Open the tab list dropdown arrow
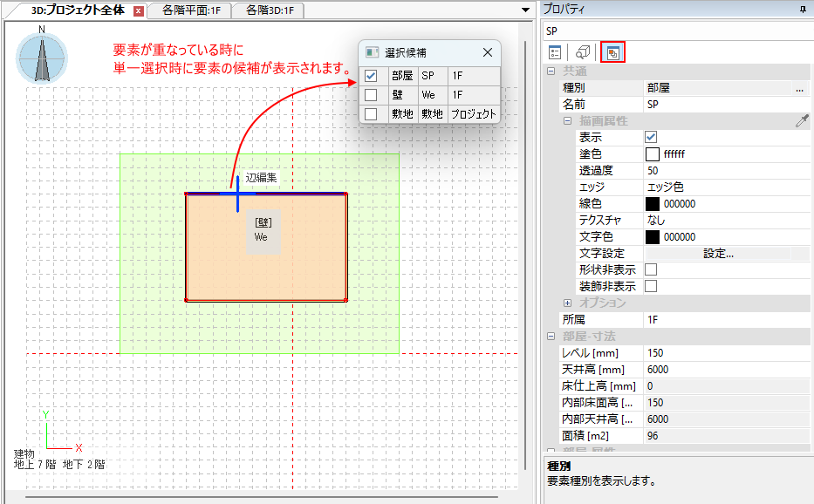Screen dimensions: 814x504 [525, 10]
